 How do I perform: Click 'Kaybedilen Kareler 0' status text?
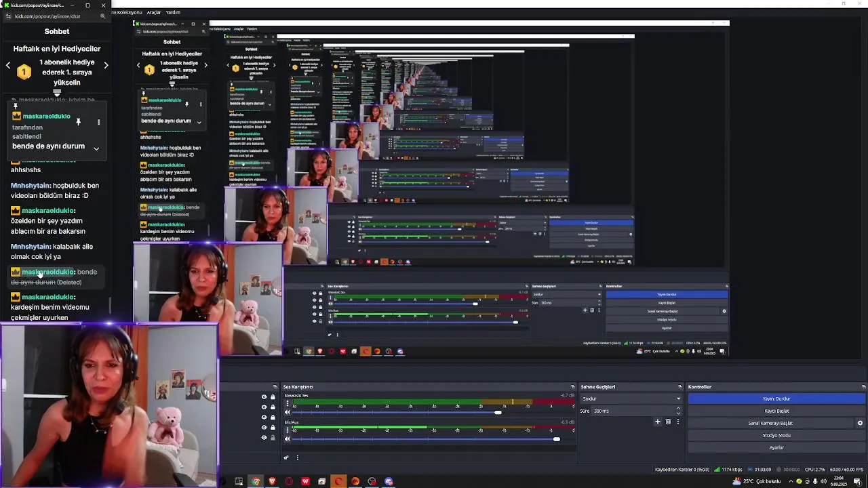[x=682, y=470]
